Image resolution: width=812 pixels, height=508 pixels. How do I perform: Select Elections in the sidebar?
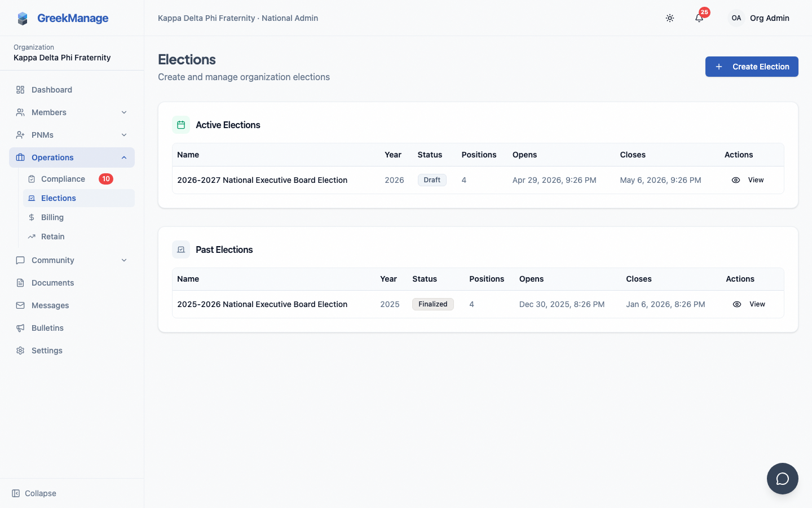tap(79, 198)
